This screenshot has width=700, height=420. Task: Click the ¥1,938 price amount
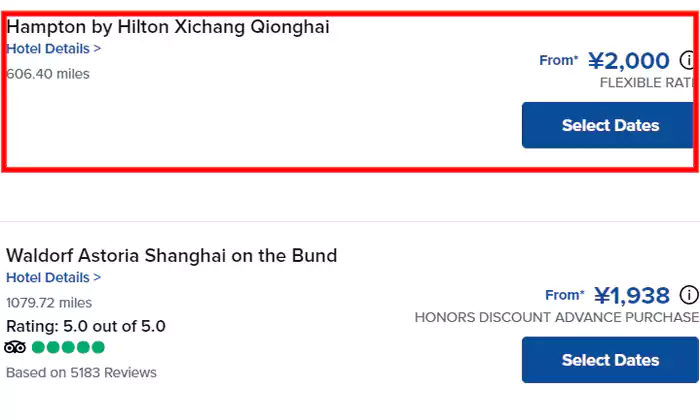tap(632, 296)
